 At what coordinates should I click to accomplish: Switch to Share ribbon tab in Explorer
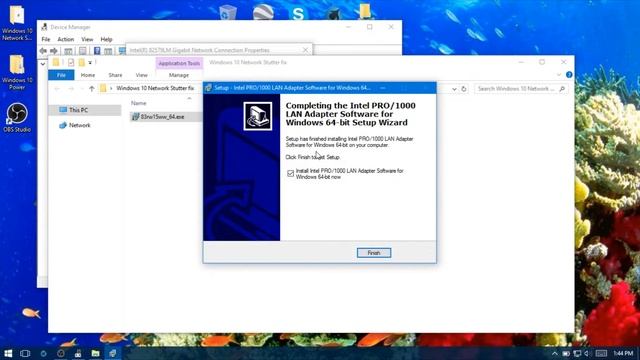click(115, 75)
